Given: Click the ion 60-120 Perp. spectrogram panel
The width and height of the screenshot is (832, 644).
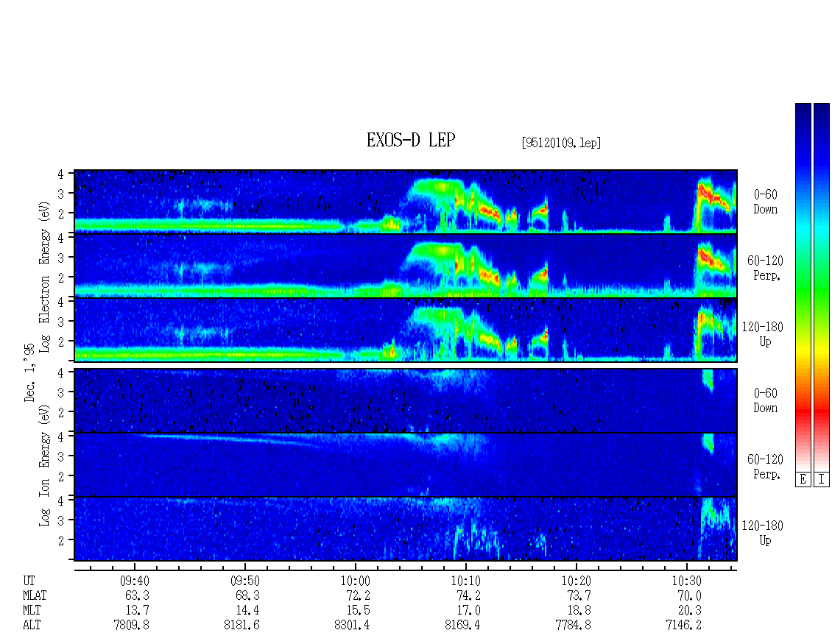Looking at the screenshot, I should 406,464.
